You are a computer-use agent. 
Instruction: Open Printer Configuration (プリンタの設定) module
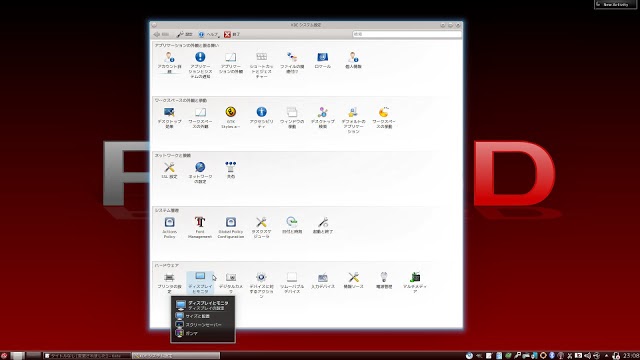(169, 283)
